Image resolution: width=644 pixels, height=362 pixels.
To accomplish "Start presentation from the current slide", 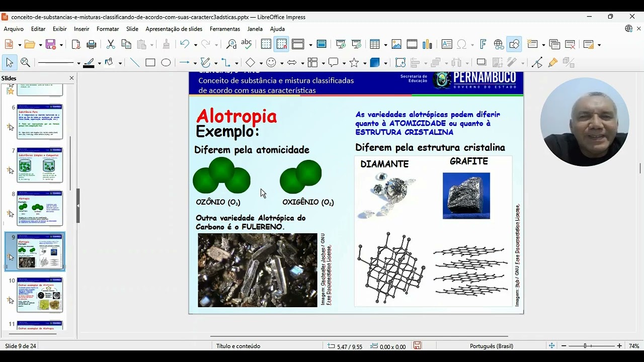I will coord(357,44).
